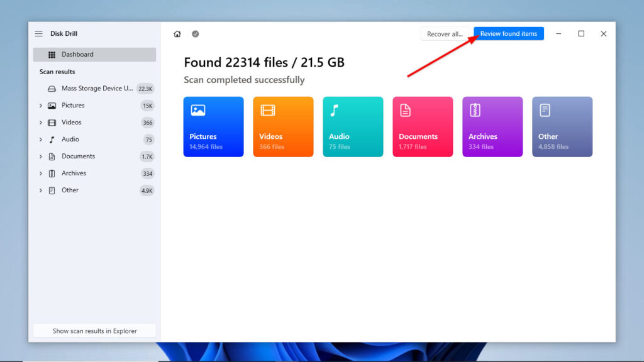The height and width of the screenshot is (362, 644).
Task: Open the hamburger menu next to Disk Drill
Action: 39,33
